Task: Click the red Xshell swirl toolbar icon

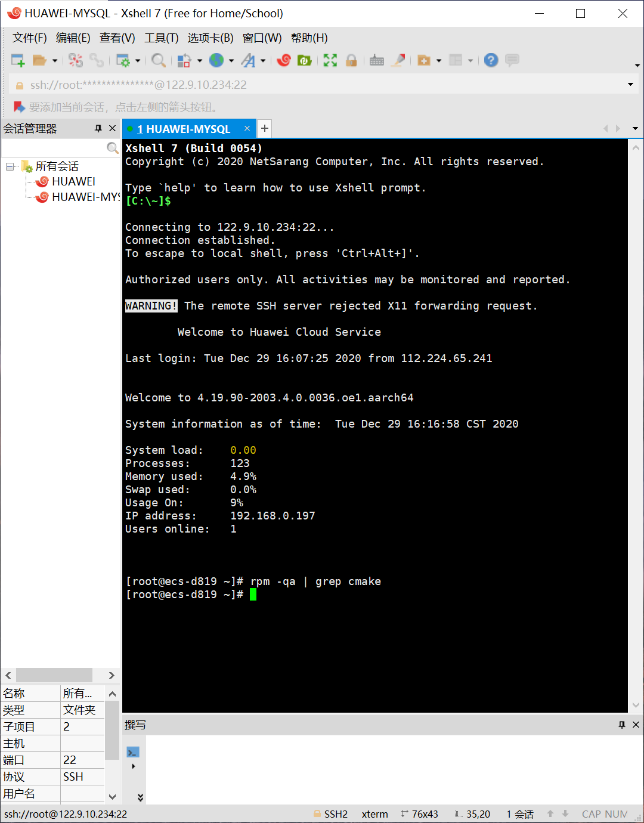Action: (x=284, y=60)
